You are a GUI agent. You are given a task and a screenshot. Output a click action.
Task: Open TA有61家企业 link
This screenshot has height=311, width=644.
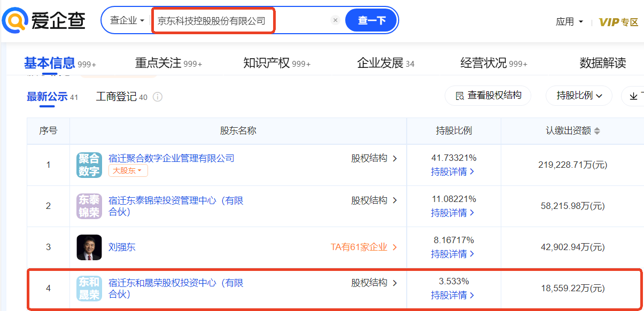pyautogui.click(x=364, y=247)
